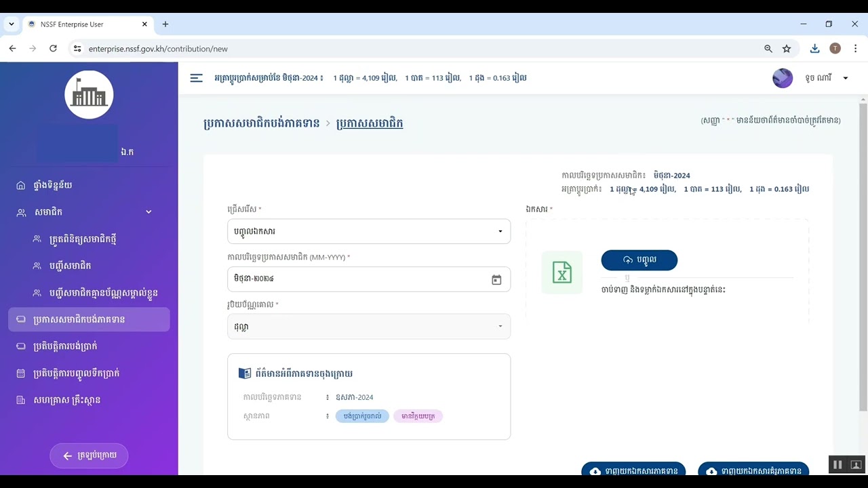Click the last contribution info book icon
Image resolution: width=868 pixels, height=488 pixels.
pos(245,373)
